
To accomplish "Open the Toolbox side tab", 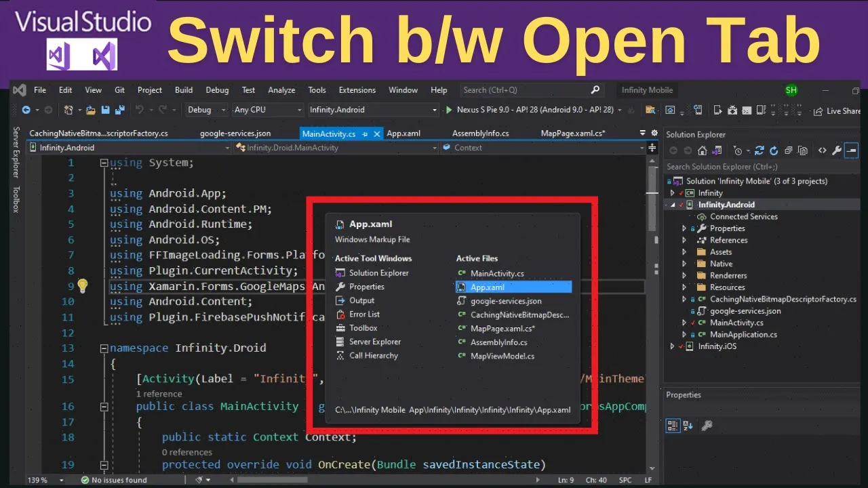I will point(16,199).
